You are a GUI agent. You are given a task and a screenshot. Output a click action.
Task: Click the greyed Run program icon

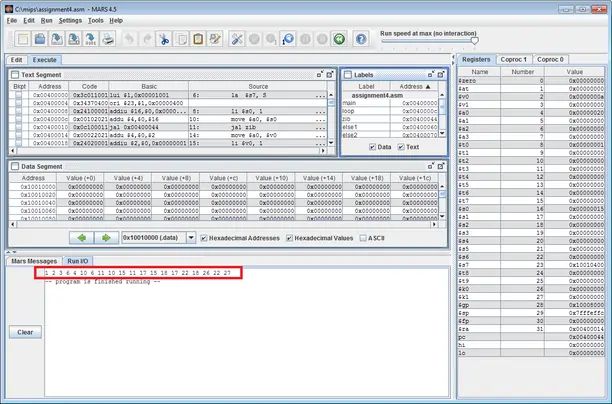coord(254,39)
